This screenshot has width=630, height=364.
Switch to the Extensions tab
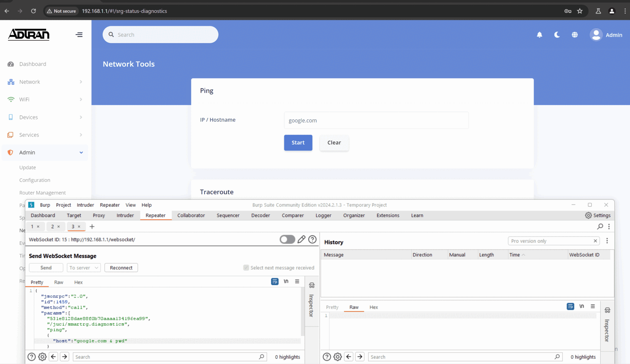click(x=388, y=215)
